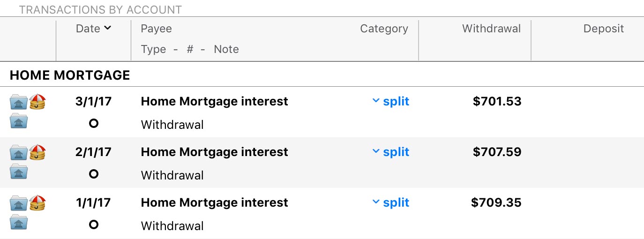Screen dimensions: 644x239
Task: Click the bank folder icon for 3/1/17 transaction
Action: 19,102
